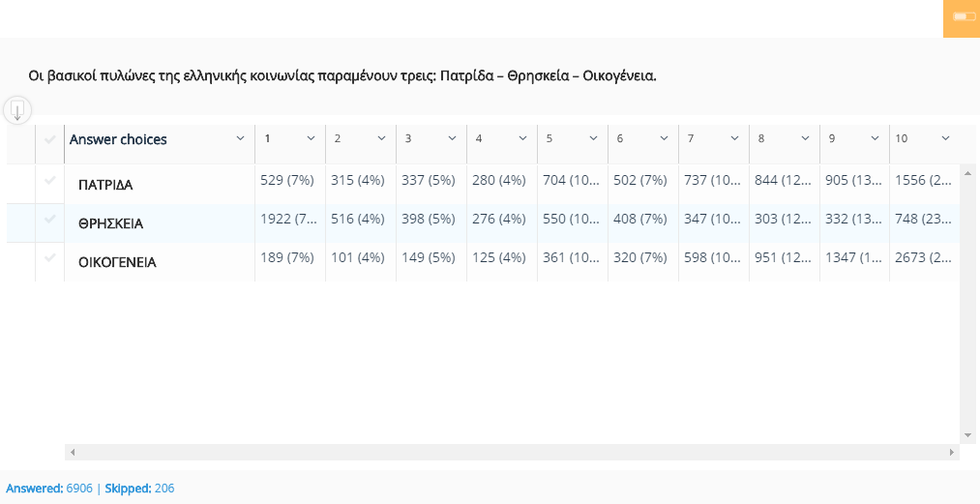This screenshot has height=504, width=980.
Task: Open the column 10 header dropdown
Action: coord(946,139)
